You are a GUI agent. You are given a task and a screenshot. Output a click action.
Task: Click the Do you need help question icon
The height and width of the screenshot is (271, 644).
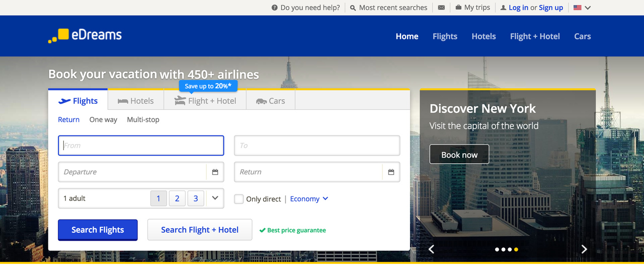coord(274,8)
